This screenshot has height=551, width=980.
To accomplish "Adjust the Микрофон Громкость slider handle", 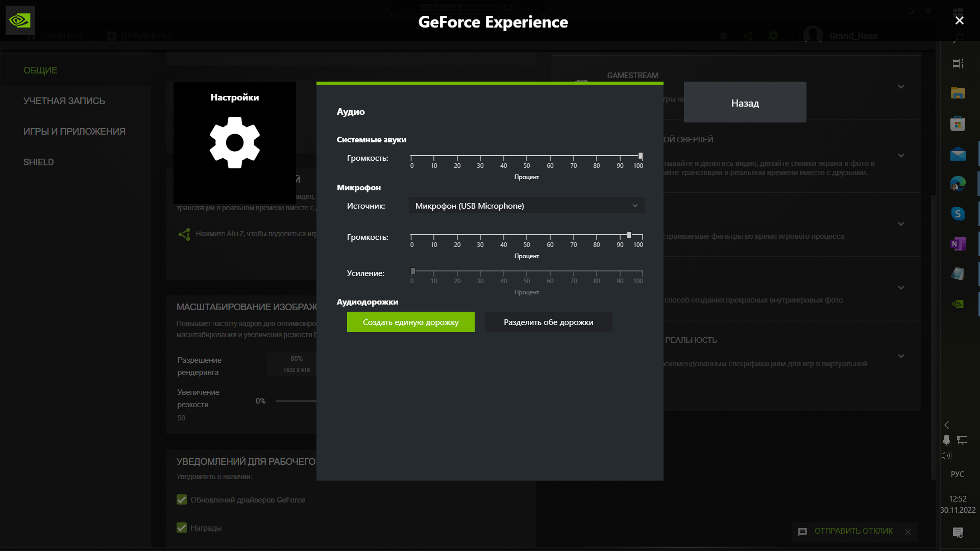I will 629,235.
